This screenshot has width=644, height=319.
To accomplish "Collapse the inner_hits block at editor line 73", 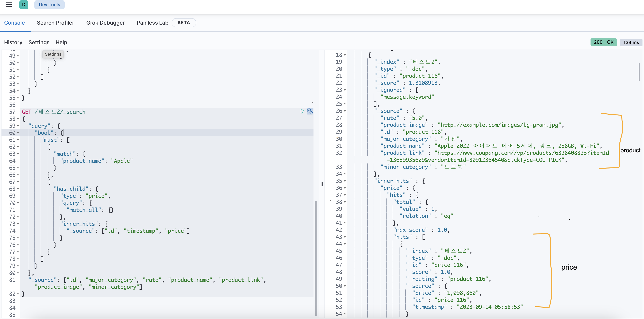I will click(x=18, y=224).
